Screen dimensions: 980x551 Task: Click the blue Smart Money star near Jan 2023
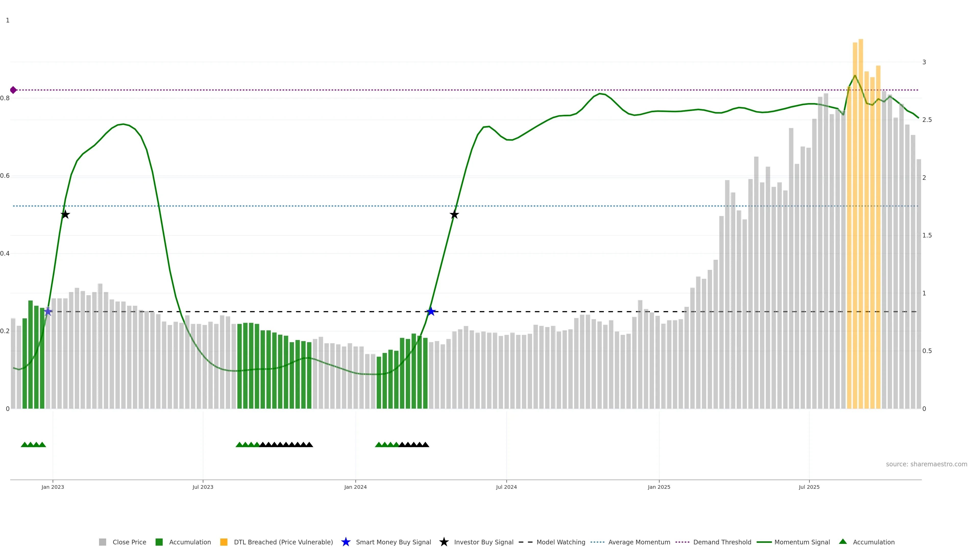point(48,312)
